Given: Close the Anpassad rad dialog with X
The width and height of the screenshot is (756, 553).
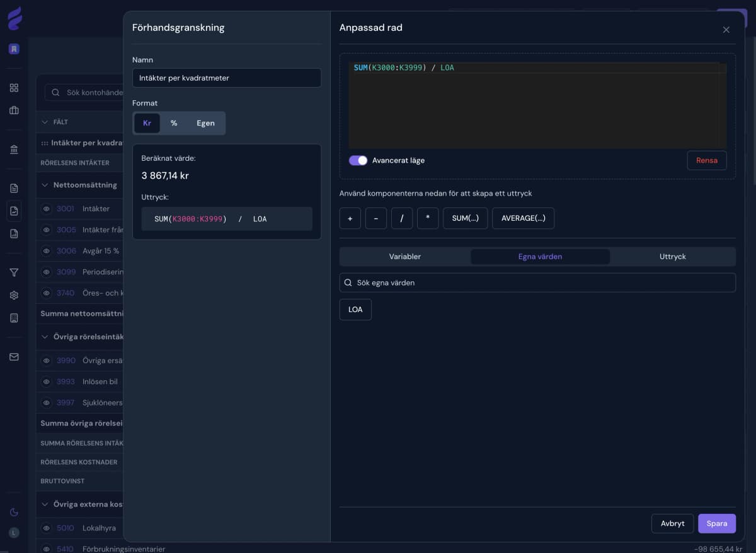Looking at the screenshot, I should (726, 30).
